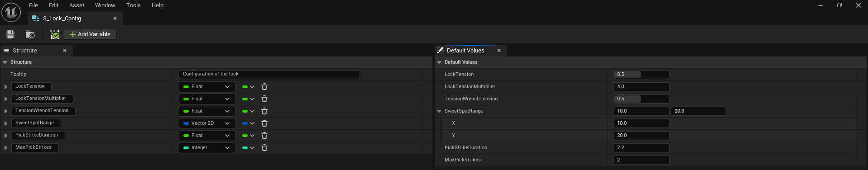This screenshot has height=170, width=868.
Task: Edit the MaxPickStrikes variable name field
Action: pyautogui.click(x=35, y=147)
